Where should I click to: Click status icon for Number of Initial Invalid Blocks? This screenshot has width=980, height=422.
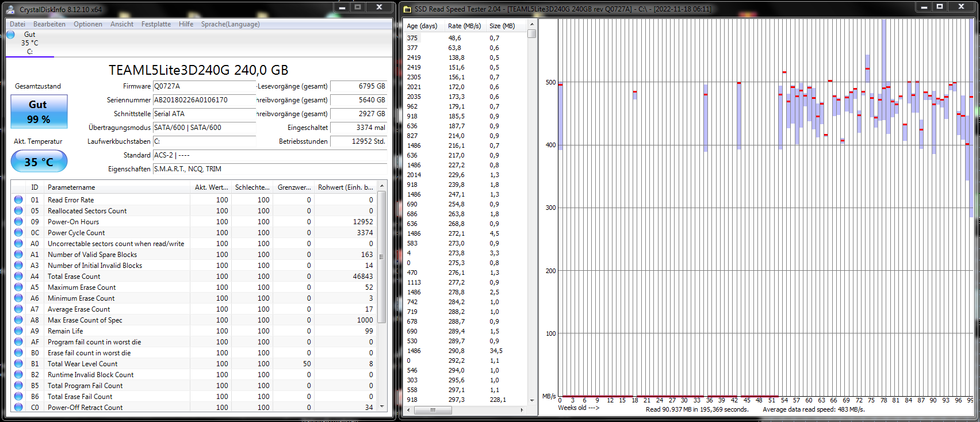(x=18, y=266)
